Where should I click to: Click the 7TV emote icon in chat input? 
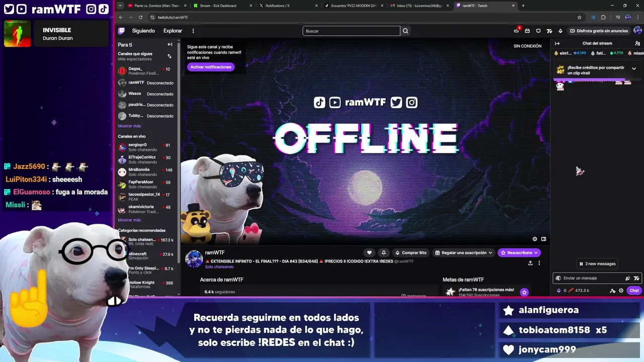click(636, 278)
